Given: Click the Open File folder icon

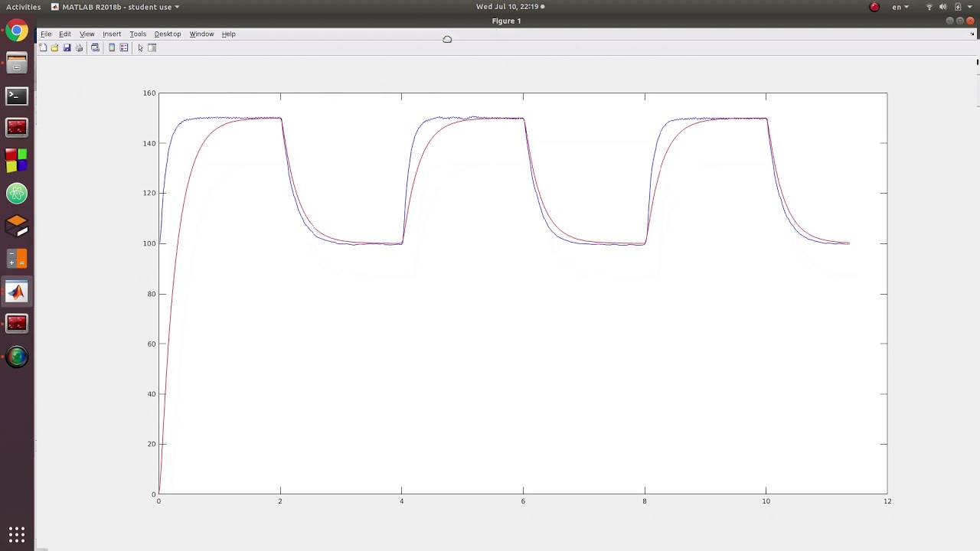Looking at the screenshot, I should (x=54, y=47).
